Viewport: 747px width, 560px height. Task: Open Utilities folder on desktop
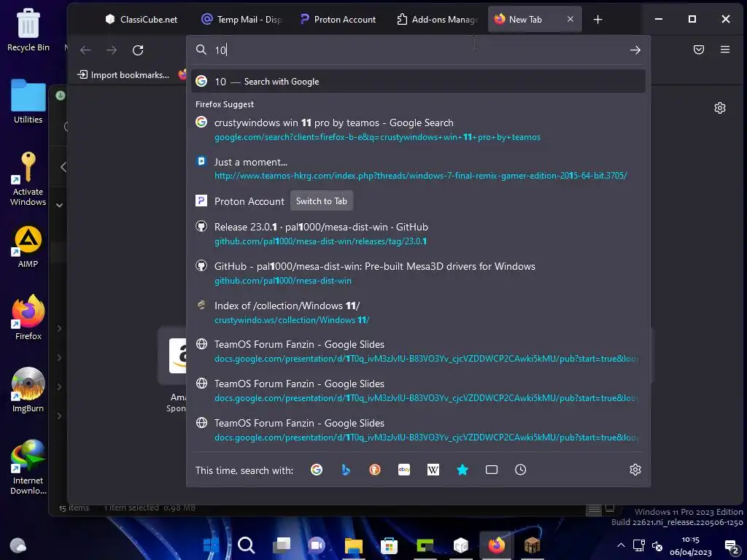point(28,101)
